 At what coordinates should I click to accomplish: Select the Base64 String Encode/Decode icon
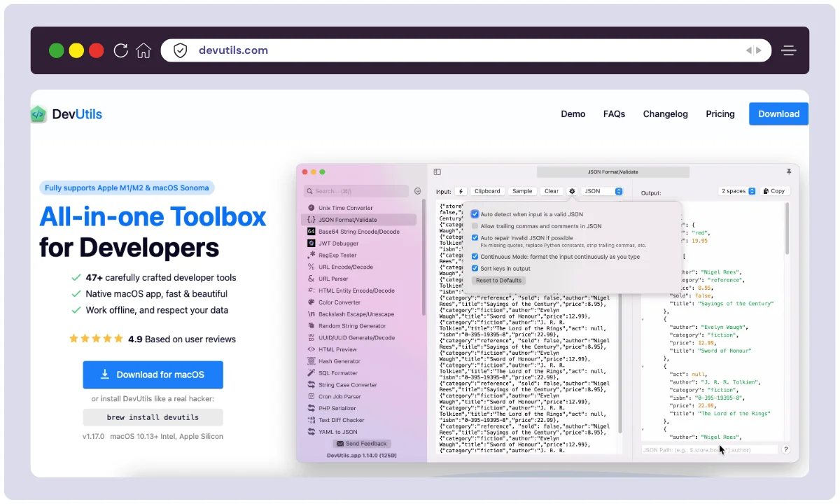tap(311, 231)
